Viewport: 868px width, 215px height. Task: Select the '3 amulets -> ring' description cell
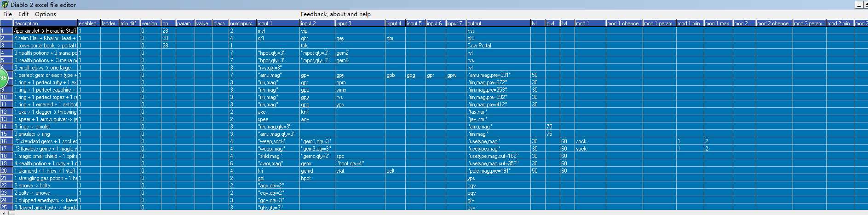[45, 134]
